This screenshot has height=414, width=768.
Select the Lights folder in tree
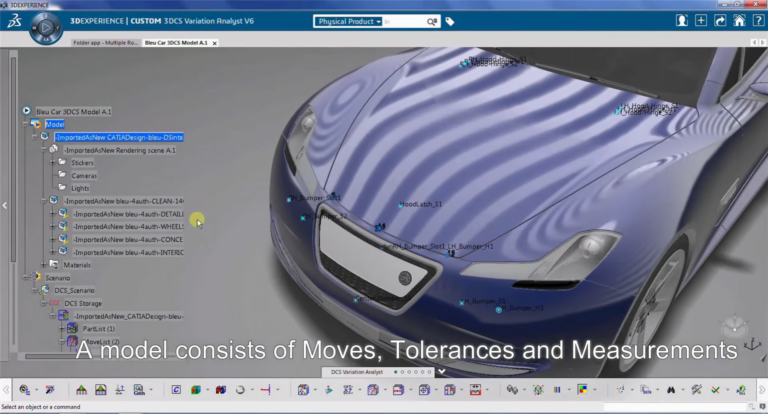(x=80, y=188)
